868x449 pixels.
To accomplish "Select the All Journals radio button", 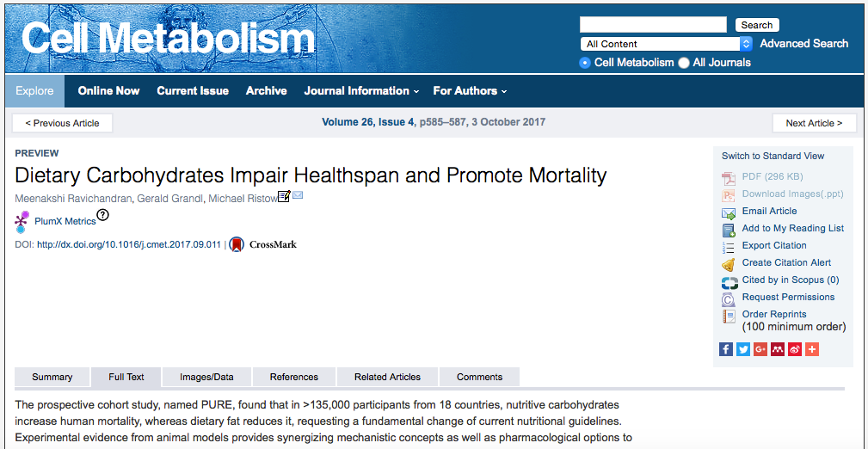I will 684,63.
